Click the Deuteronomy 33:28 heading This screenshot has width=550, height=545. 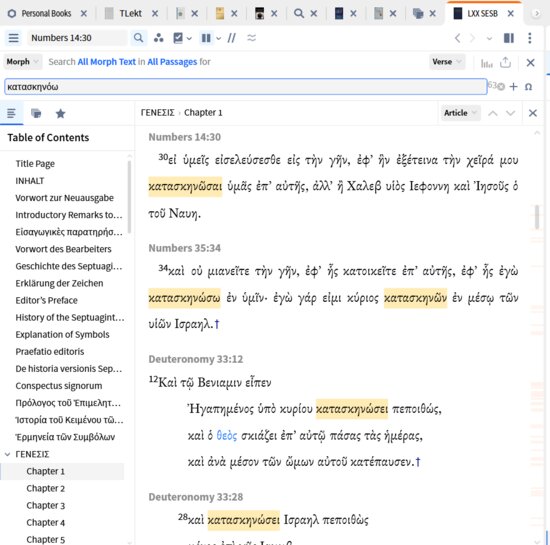tap(196, 497)
